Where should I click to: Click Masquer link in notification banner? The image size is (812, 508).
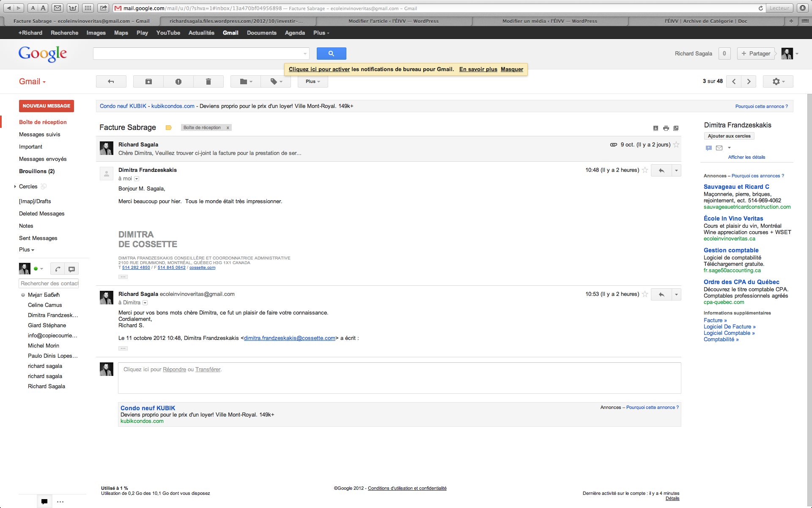click(512, 69)
